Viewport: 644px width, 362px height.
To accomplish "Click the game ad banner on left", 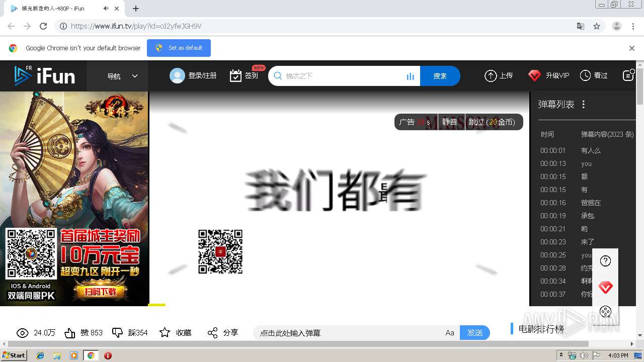I will [x=74, y=199].
